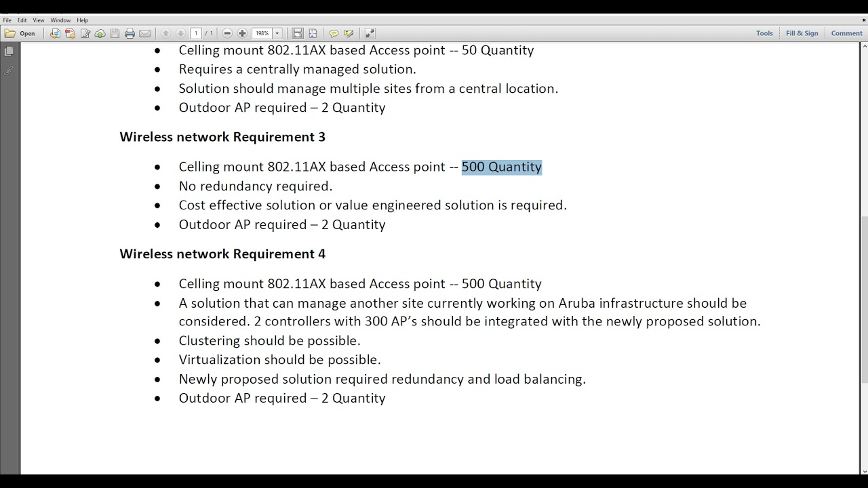
Task: Click the 198% zoom value field
Action: pyautogui.click(x=262, y=33)
